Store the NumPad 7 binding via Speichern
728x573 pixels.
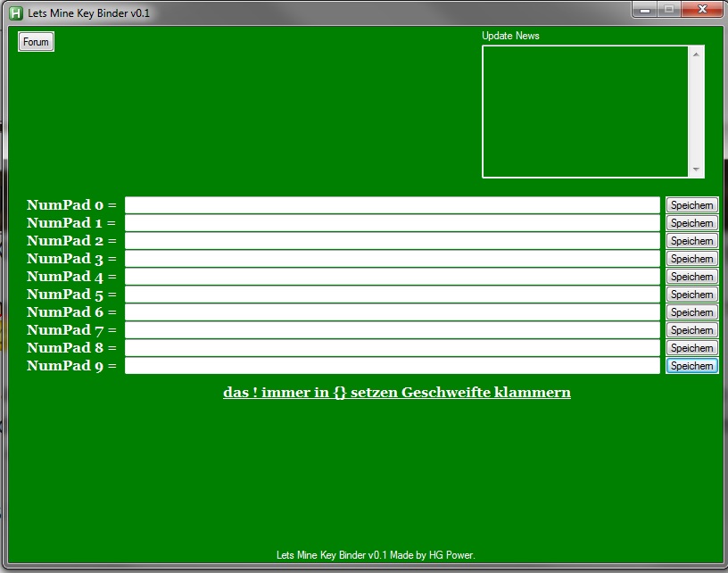point(691,330)
